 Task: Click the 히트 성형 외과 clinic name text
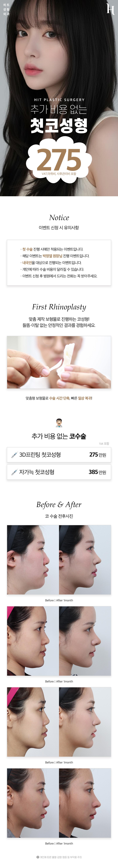(x=6, y=9)
